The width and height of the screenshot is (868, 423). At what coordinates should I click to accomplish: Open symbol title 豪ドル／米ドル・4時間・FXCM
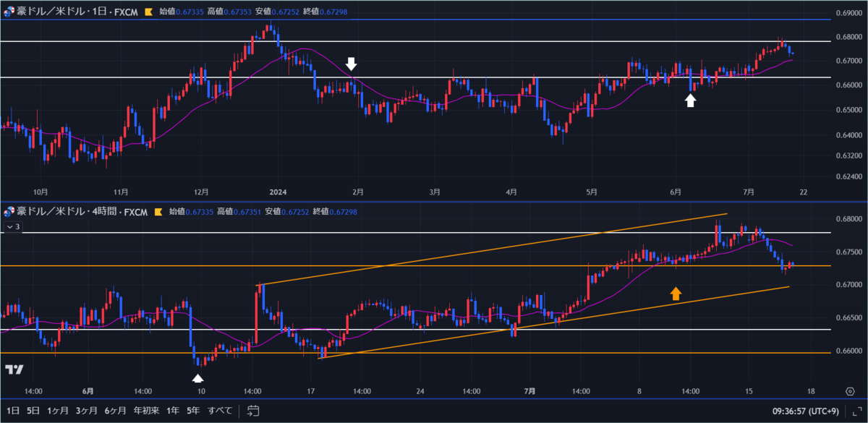[x=82, y=212]
